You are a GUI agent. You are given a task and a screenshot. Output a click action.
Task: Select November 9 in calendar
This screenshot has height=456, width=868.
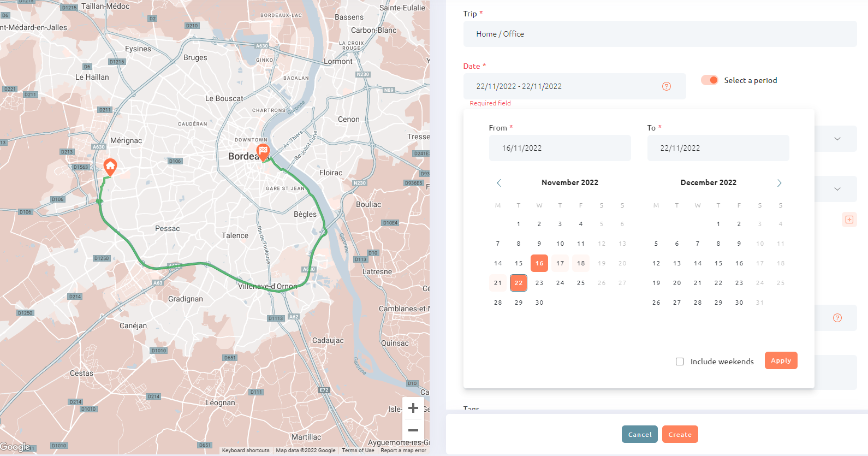coord(539,244)
